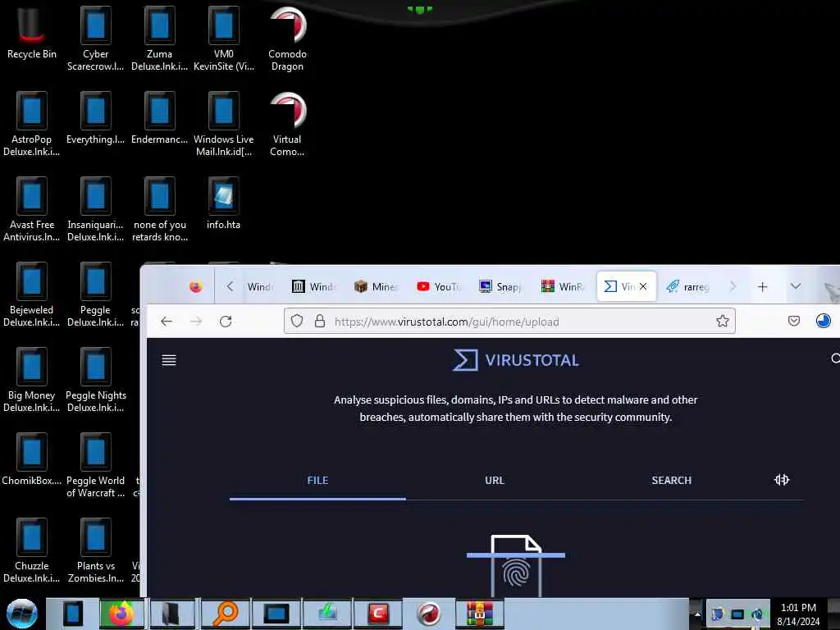The height and width of the screenshot is (630, 840).
Task: Click the fingerprint file upload icon
Action: 516,565
